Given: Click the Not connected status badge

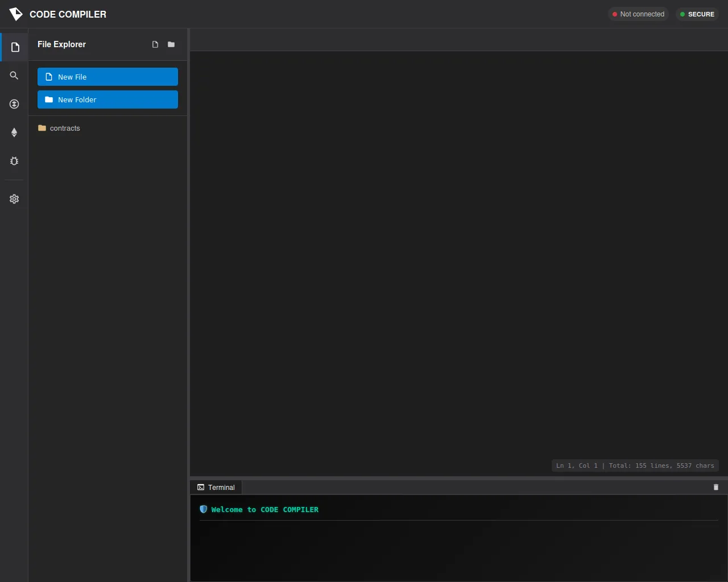Looking at the screenshot, I should (638, 14).
